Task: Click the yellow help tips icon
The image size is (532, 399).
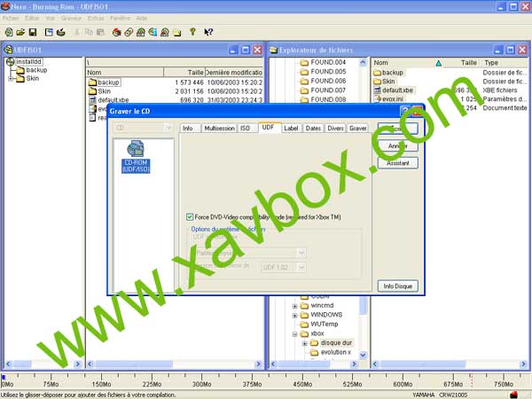Action: pos(192,32)
